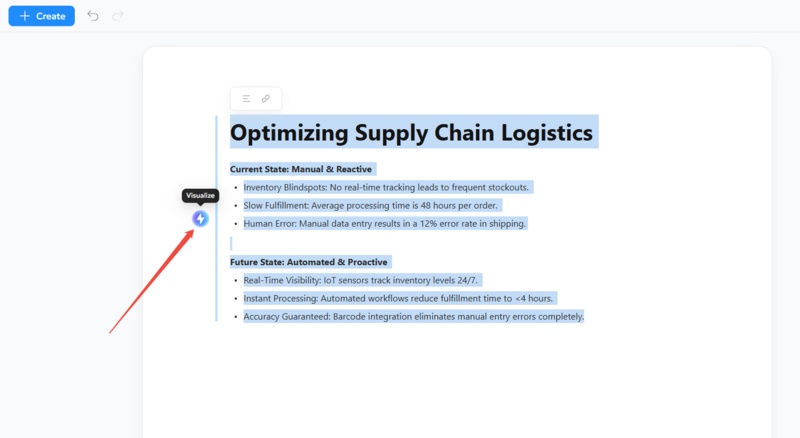Click the blue vertical selection bar beside text
This screenshot has height=438, width=800.
(216, 218)
